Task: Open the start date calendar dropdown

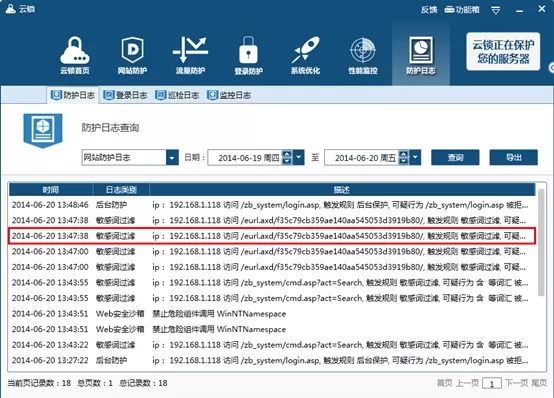Action: pos(299,158)
